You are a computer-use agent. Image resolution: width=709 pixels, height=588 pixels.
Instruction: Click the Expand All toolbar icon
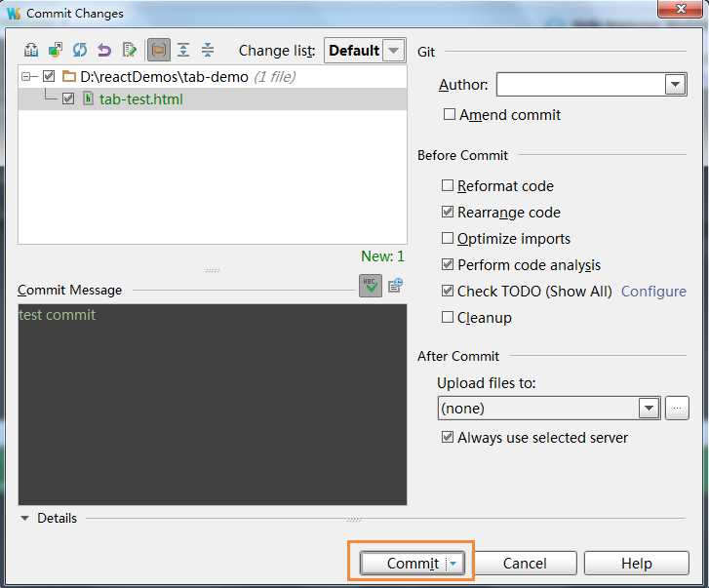(183, 50)
